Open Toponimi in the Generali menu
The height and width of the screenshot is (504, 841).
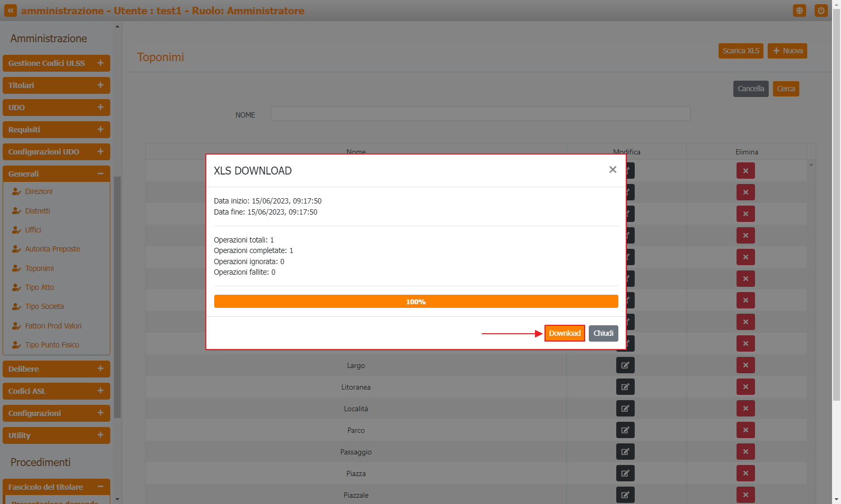point(40,268)
